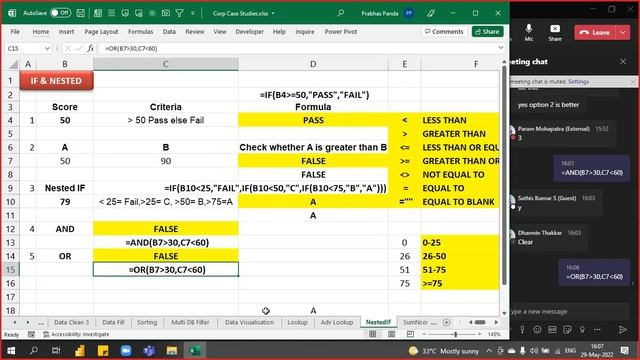Click the horizontal scrollbar thumb near sheet tabs

480,322
